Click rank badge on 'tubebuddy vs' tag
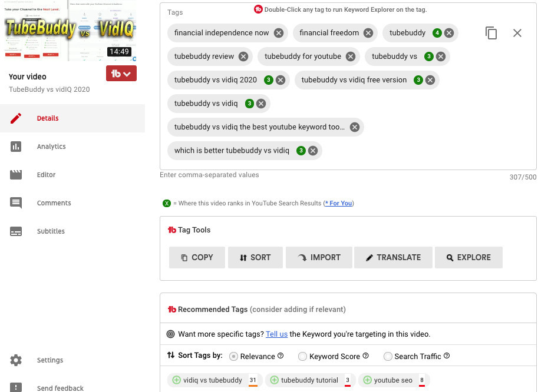This screenshot has width=538, height=392. pyautogui.click(x=428, y=57)
